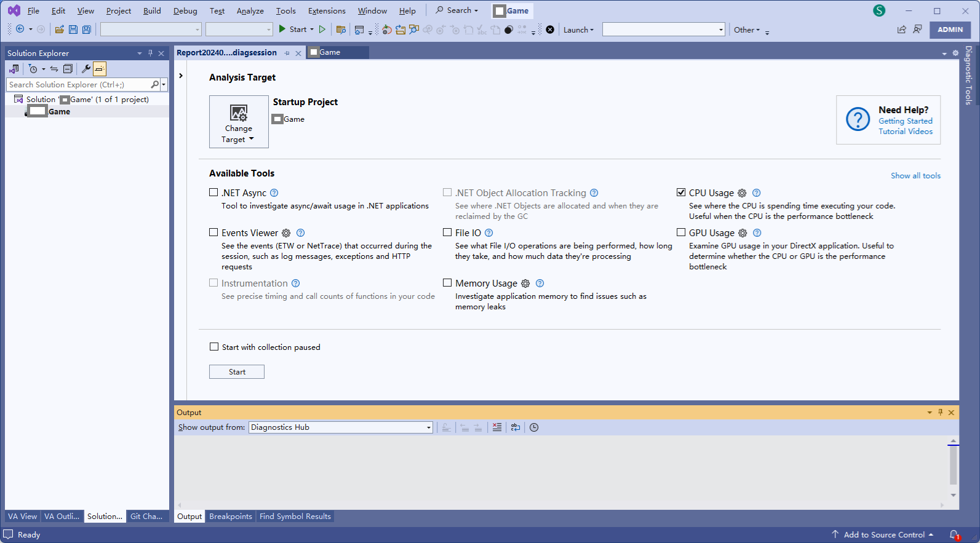
Task: Click help icon next to File IO
Action: click(x=489, y=233)
